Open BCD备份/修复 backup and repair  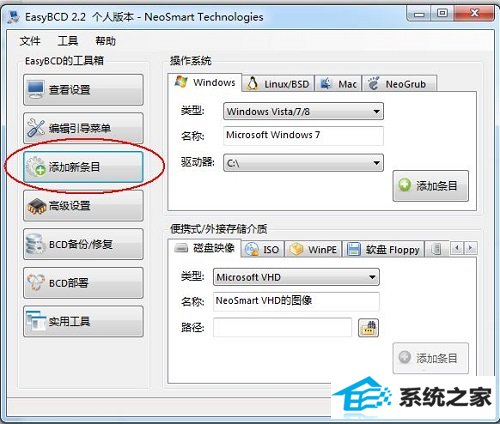click(x=83, y=244)
